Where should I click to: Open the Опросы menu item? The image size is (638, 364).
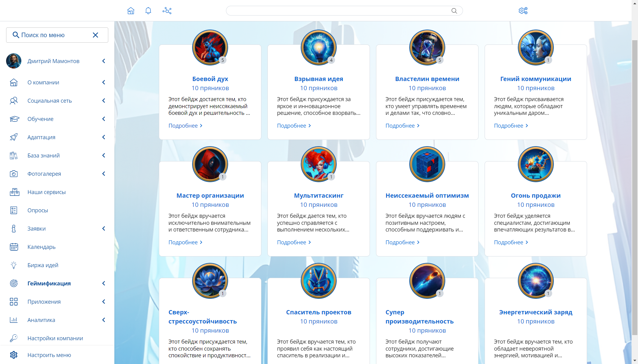click(38, 210)
